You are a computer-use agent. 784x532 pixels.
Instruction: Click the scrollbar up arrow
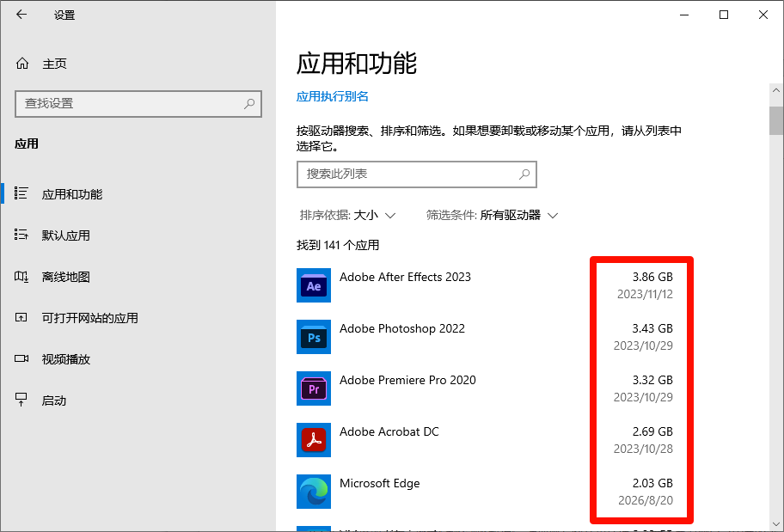[776, 90]
